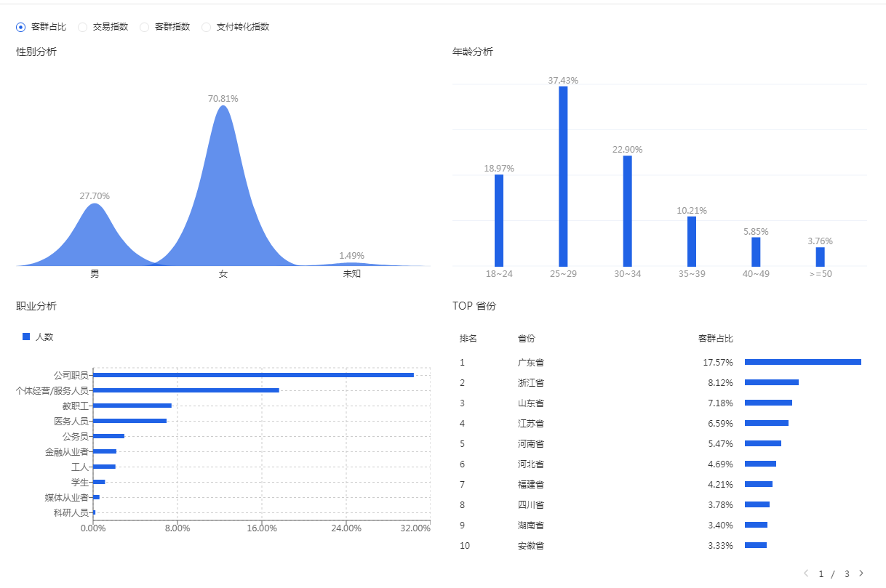This screenshot has height=588, width=886.
Task: Click the 30~34 age bar
Action: click(x=627, y=211)
